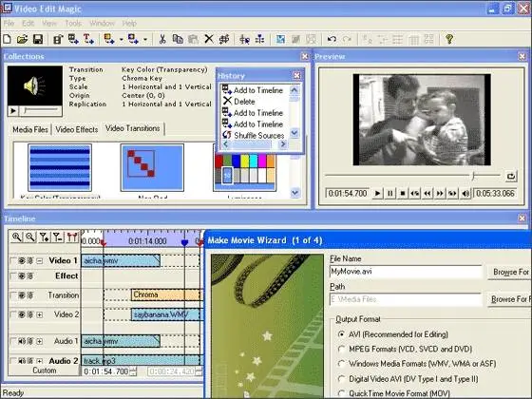Save project with the floppy disk icon

coord(38,39)
